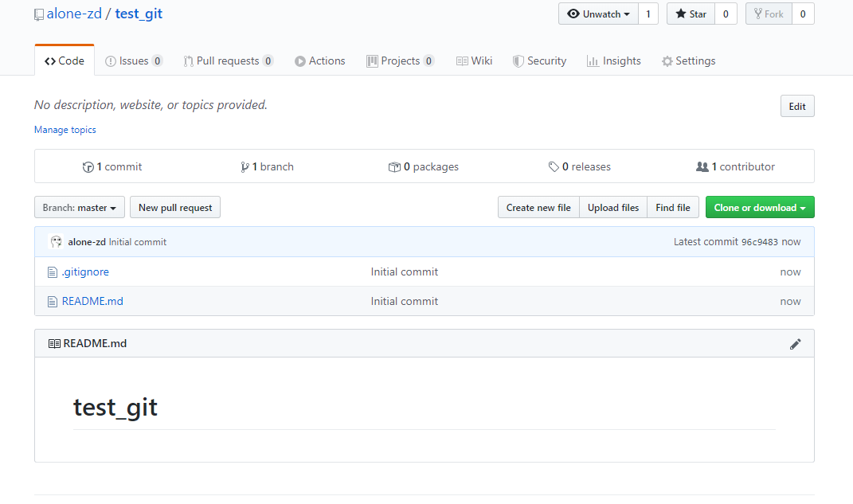The image size is (853, 504).
Task: Click the 'now' timestamp in the README.md row
Action: click(x=790, y=301)
